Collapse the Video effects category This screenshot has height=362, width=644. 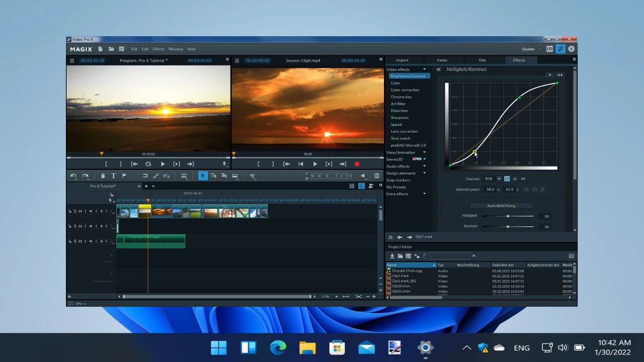(x=424, y=69)
